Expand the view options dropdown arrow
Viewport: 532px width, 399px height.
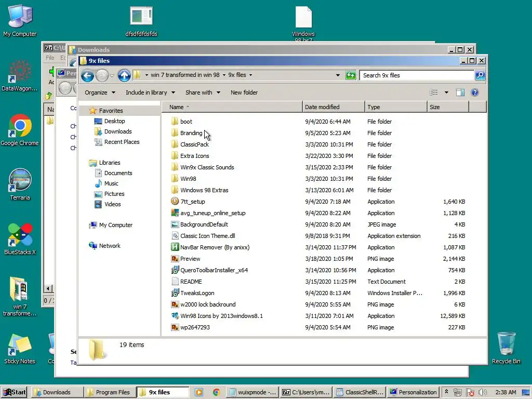click(x=446, y=92)
